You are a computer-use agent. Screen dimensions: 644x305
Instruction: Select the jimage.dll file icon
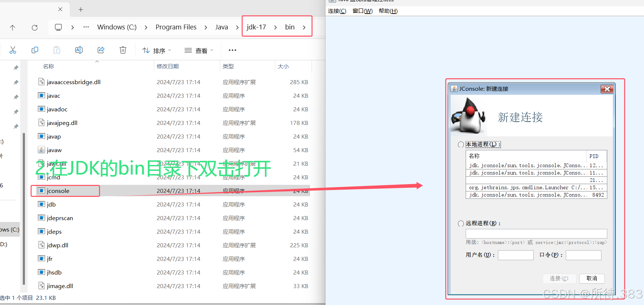pyautogui.click(x=41, y=286)
